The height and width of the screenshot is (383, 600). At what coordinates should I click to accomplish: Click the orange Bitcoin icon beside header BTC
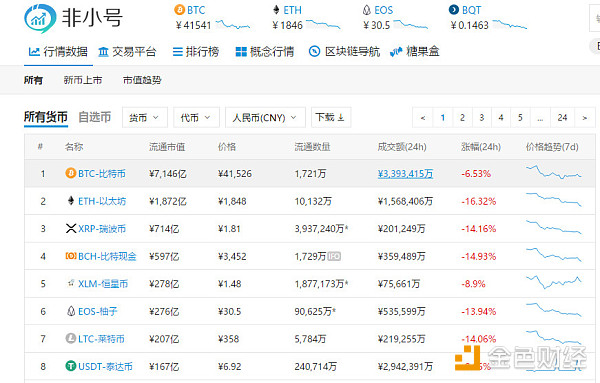[179, 10]
